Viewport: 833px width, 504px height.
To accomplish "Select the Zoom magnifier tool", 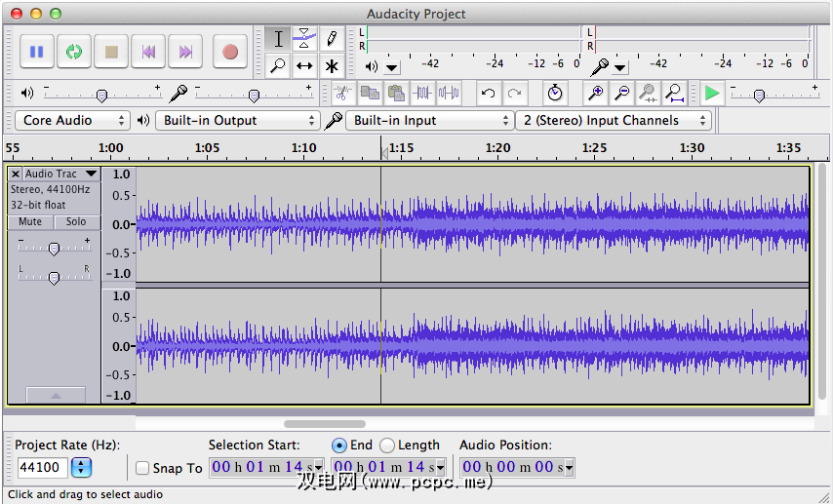I will pyautogui.click(x=279, y=66).
